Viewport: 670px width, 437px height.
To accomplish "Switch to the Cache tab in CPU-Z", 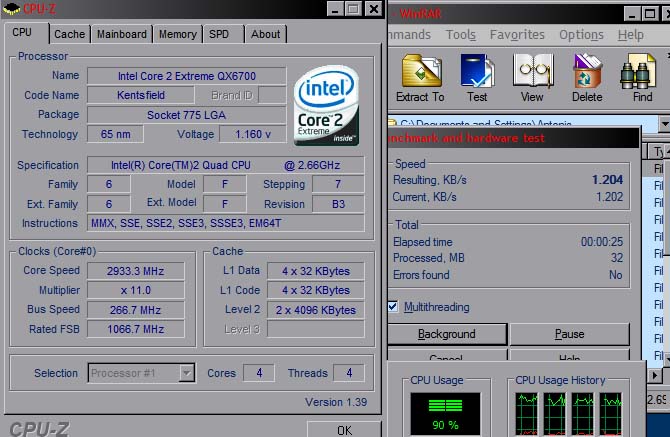I will [69, 34].
